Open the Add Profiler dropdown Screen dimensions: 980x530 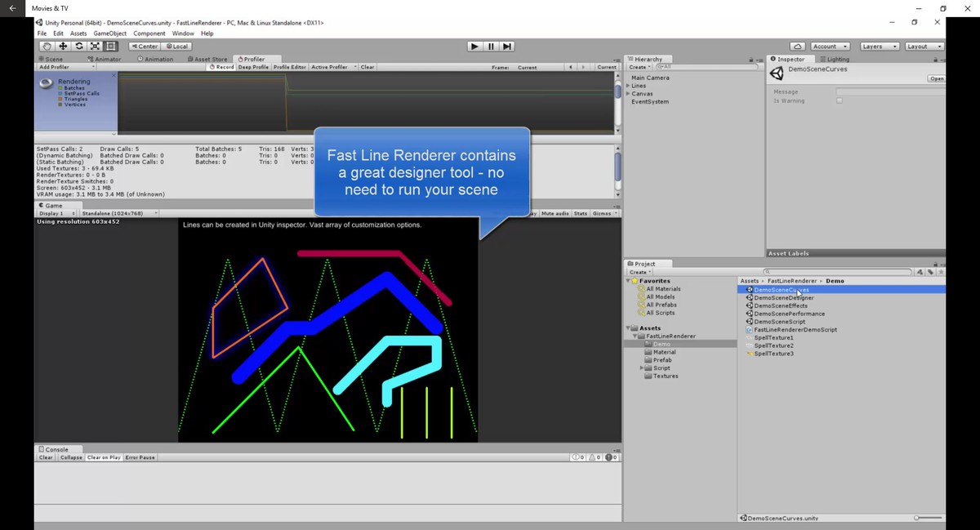tap(66, 67)
